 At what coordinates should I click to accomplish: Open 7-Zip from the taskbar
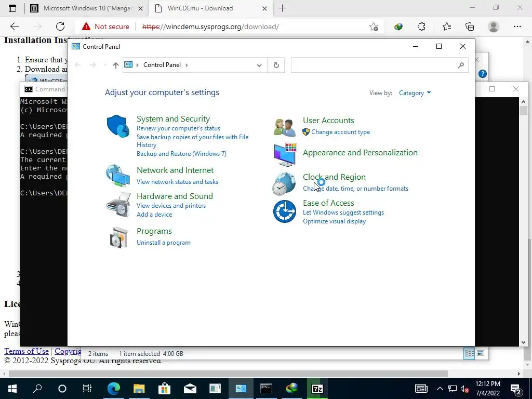coord(317,389)
